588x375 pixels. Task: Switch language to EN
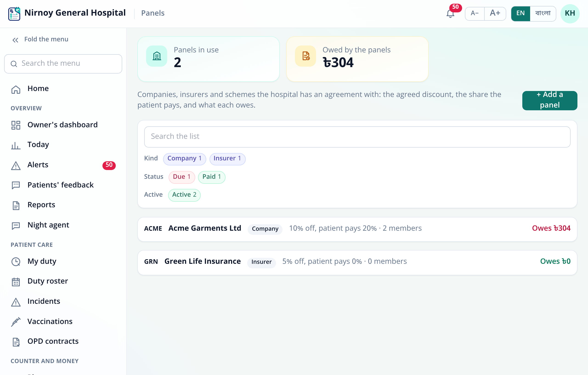[x=520, y=13]
